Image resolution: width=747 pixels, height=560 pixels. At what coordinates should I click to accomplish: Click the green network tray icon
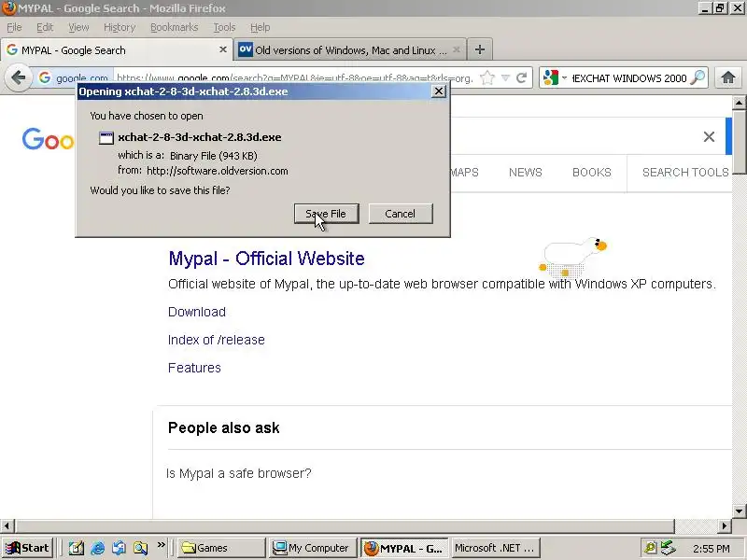pos(668,548)
